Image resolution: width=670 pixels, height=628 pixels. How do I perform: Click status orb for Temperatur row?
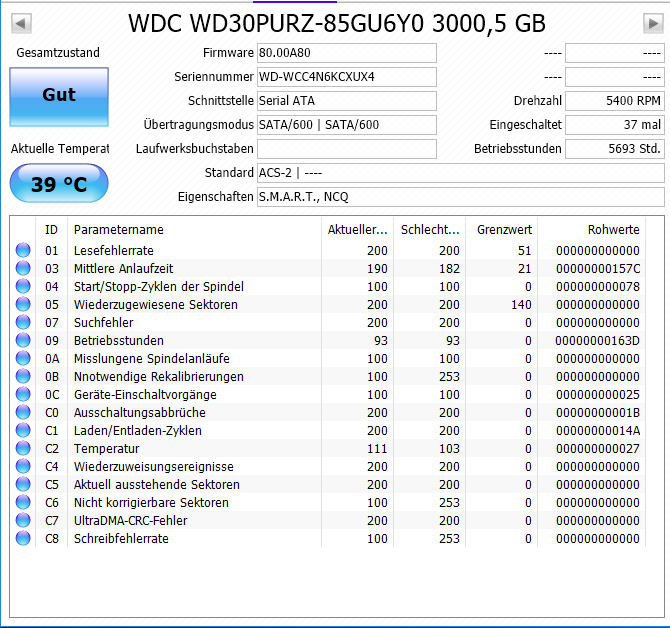click(x=23, y=449)
